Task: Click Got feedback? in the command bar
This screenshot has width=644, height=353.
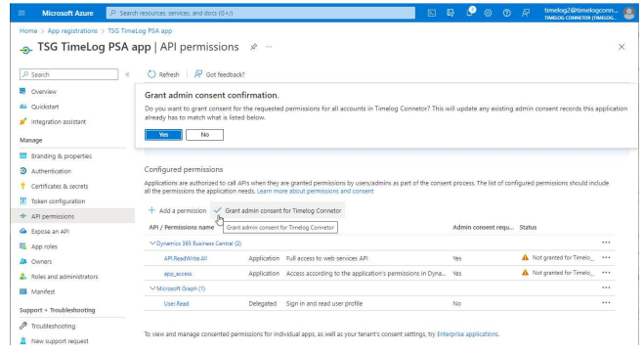Action: pyautogui.click(x=219, y=74)
